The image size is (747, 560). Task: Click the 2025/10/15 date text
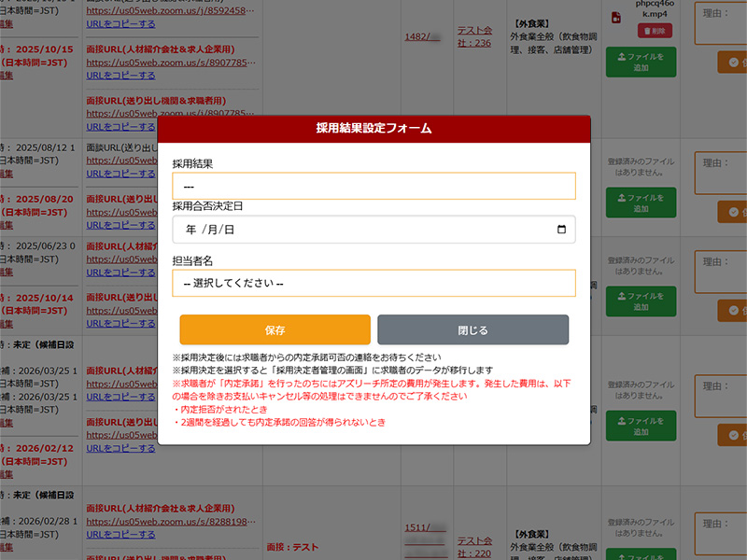coord(44,49)
